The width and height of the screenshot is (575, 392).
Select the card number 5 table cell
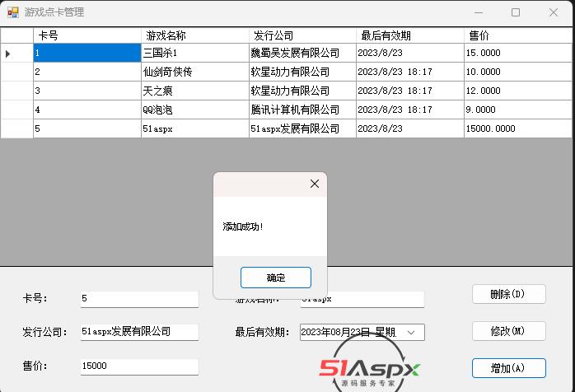point(87,128)
